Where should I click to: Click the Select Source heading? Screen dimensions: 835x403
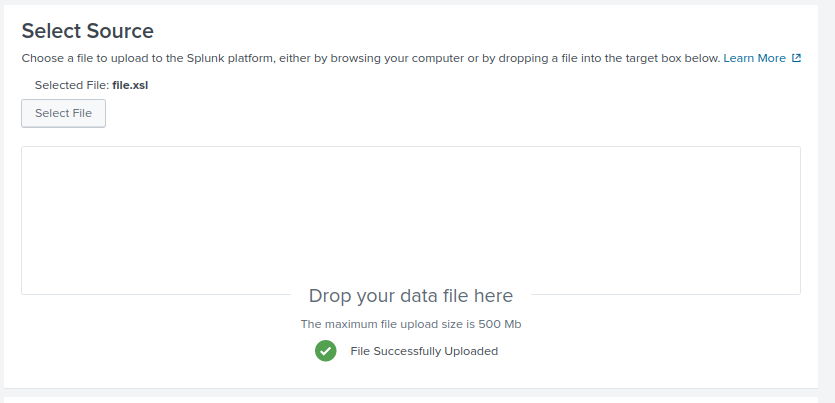coord(87,31)
